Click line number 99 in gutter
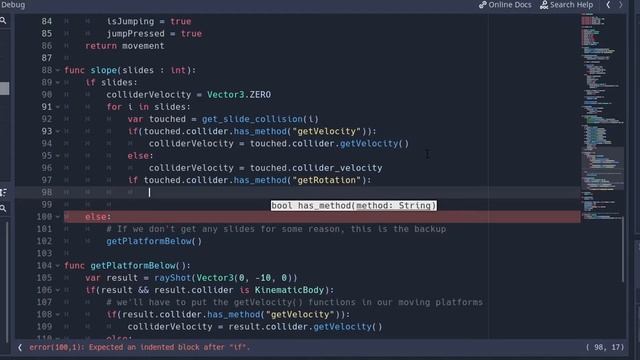 [47, 204]
